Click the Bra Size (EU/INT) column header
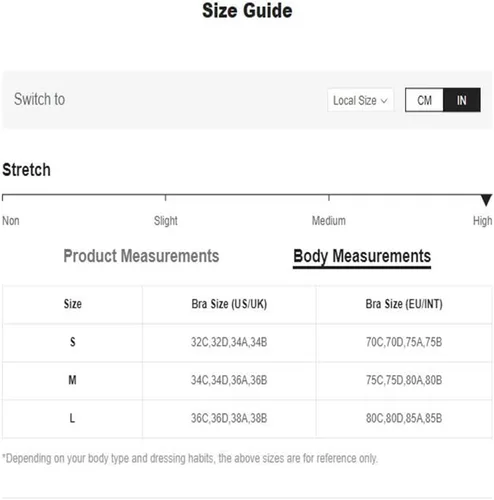Screen dimensions: 494x500 (404, 304)
